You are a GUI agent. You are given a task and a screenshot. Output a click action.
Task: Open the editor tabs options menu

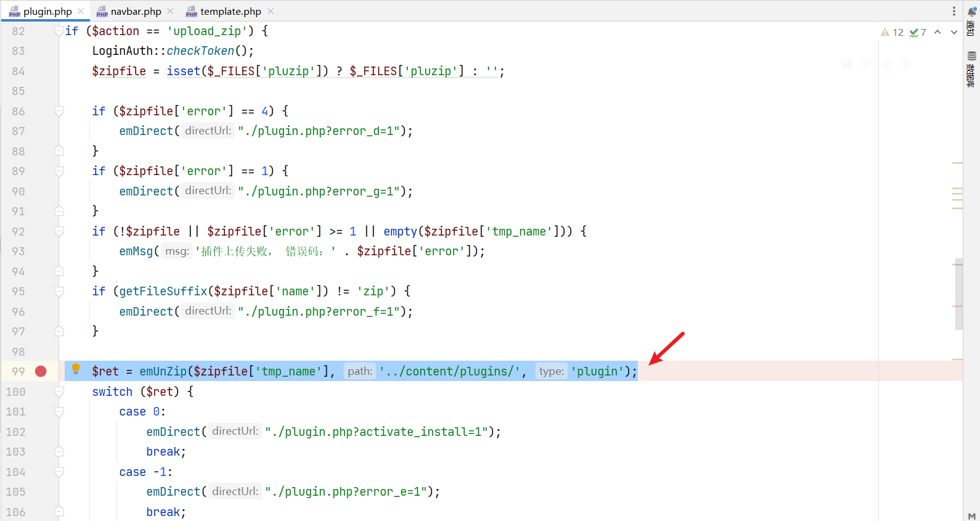point(954,11)
